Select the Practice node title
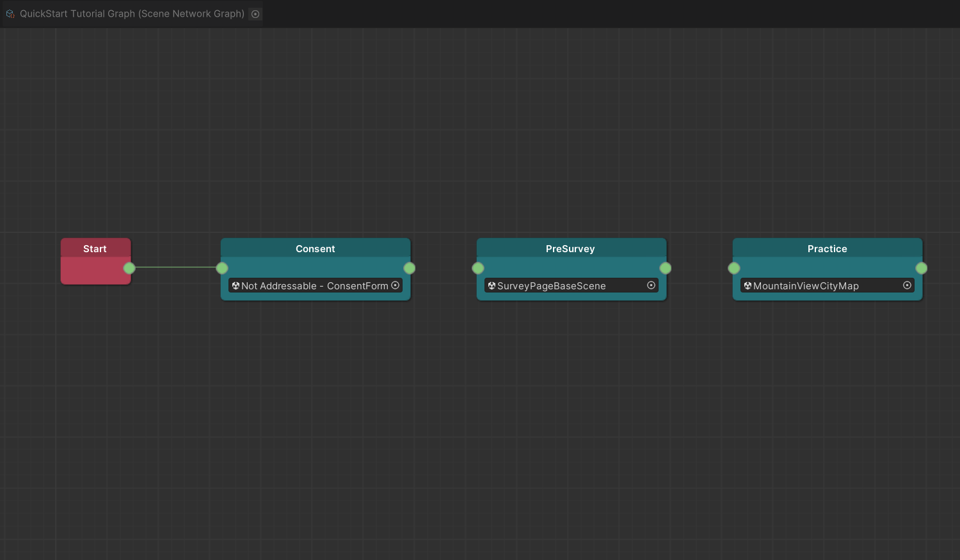This screenshot has height=560, width=960. (x=827, y=249)
